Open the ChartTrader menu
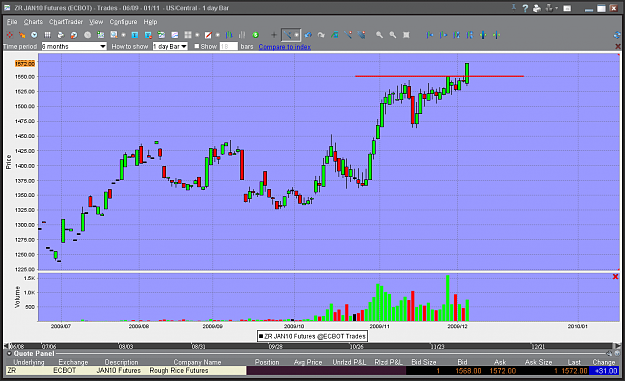Screen dimensions: 625x381 (x=66, y=22)
